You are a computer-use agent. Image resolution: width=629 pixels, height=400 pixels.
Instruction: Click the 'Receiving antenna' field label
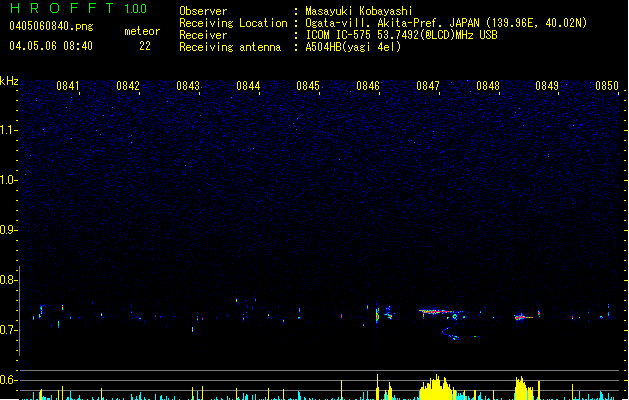230,47
